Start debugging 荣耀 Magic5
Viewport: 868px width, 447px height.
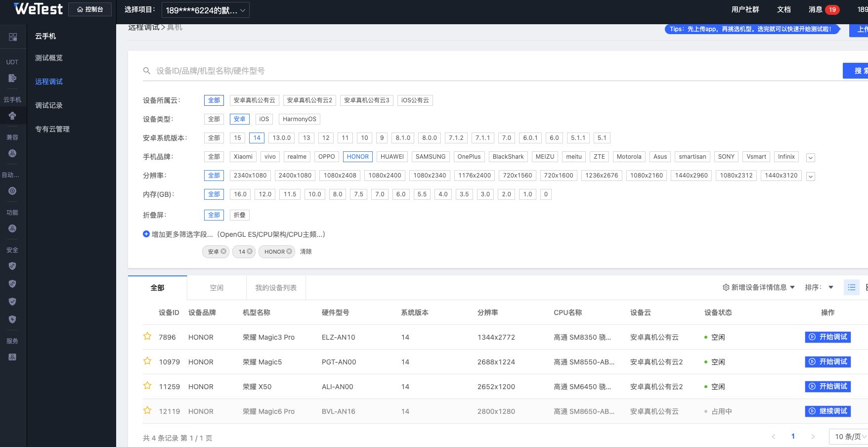828,361
